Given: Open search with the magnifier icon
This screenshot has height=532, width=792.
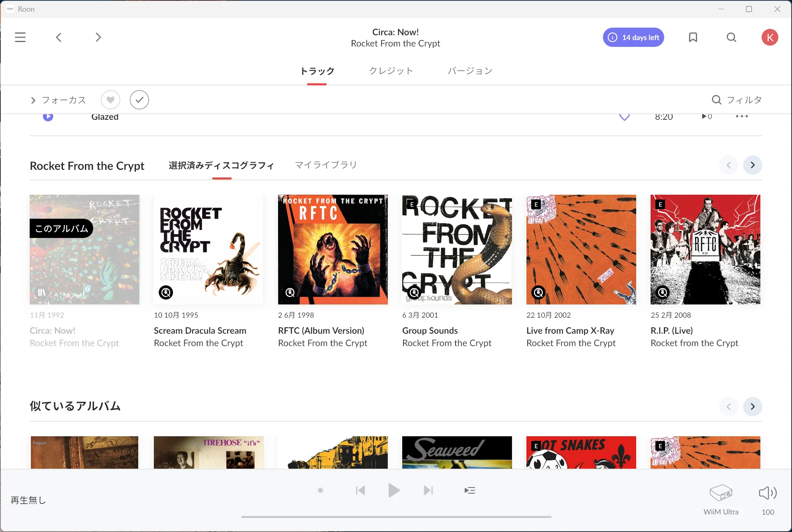Looking at the screenshot, I should tap(731, 37).
